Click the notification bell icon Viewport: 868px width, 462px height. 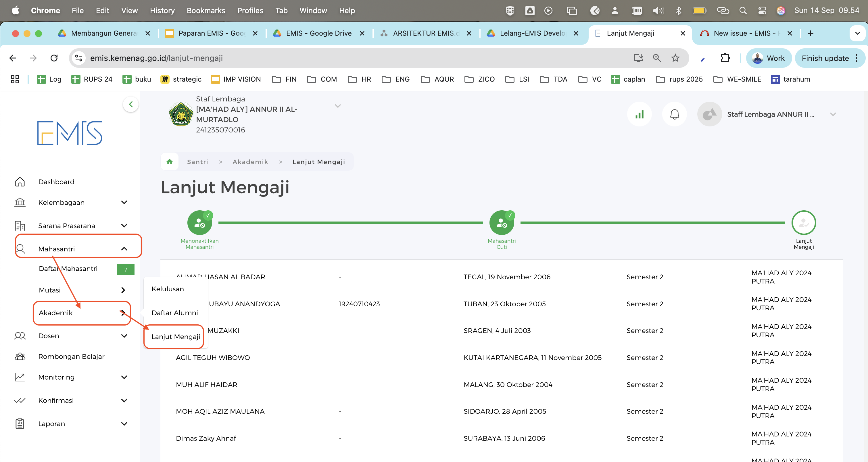[674, 114]
